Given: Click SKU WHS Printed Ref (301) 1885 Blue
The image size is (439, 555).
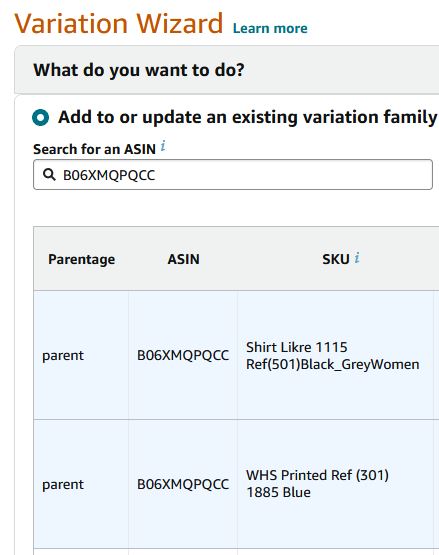Looking at the screenshot, I should pos(317,484).
